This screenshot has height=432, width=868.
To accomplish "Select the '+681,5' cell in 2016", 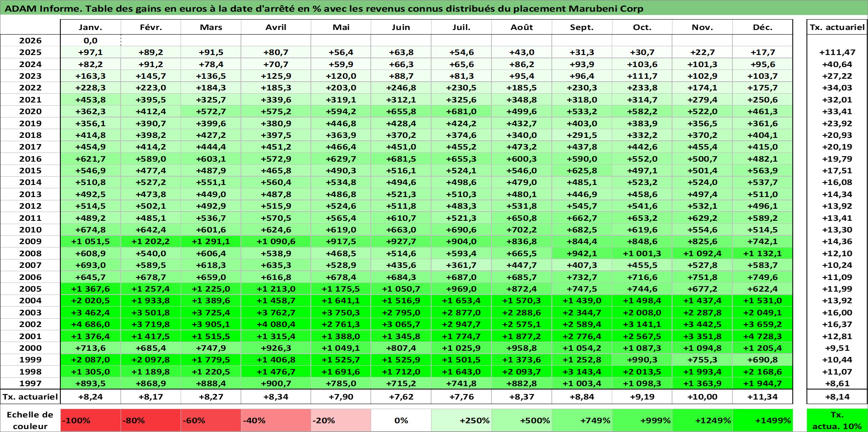I will 401,159.
